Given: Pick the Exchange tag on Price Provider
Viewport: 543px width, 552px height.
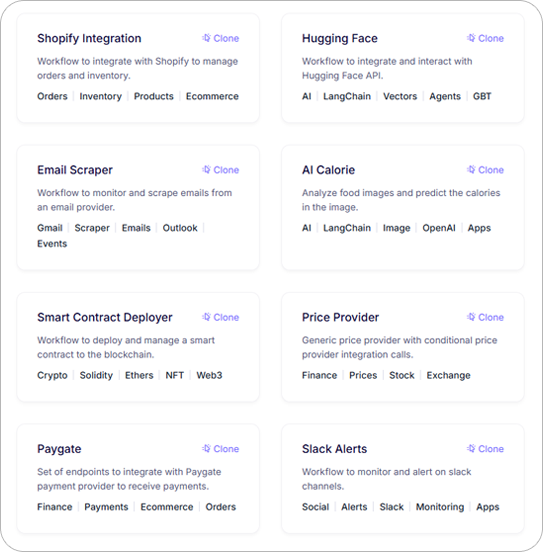Looking at the screenshot, I should click(x=449, y=375).
